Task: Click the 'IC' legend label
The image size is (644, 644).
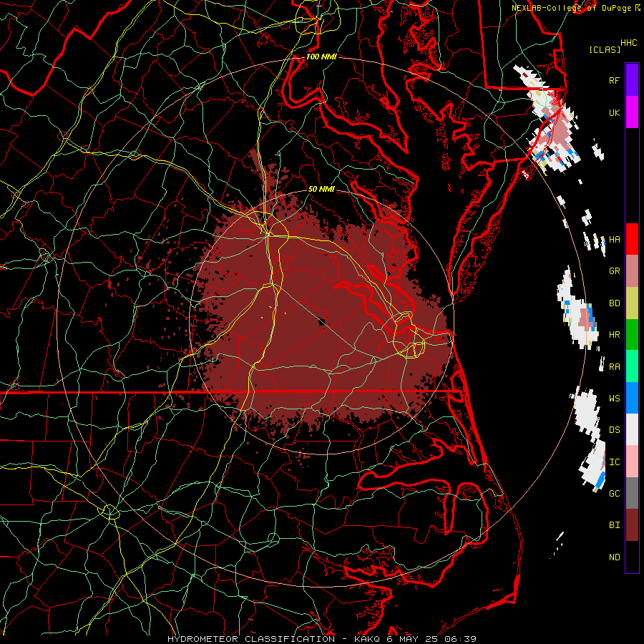Action: 614,462
